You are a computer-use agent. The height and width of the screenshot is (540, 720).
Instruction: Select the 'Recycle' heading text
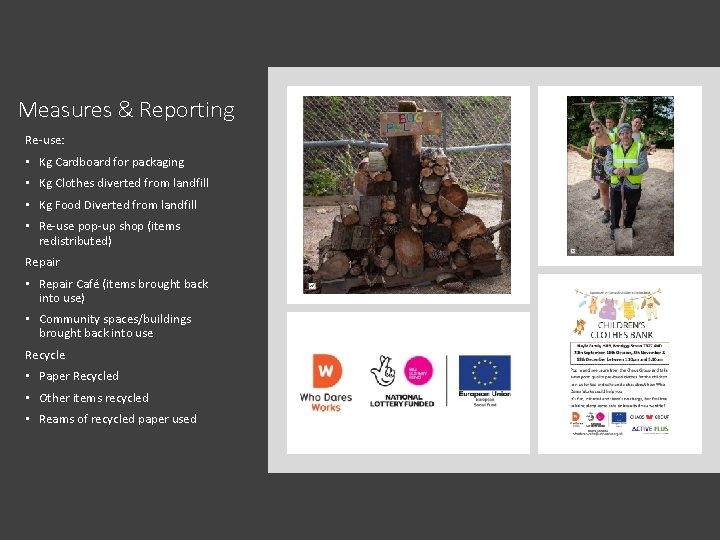point(45,355)
